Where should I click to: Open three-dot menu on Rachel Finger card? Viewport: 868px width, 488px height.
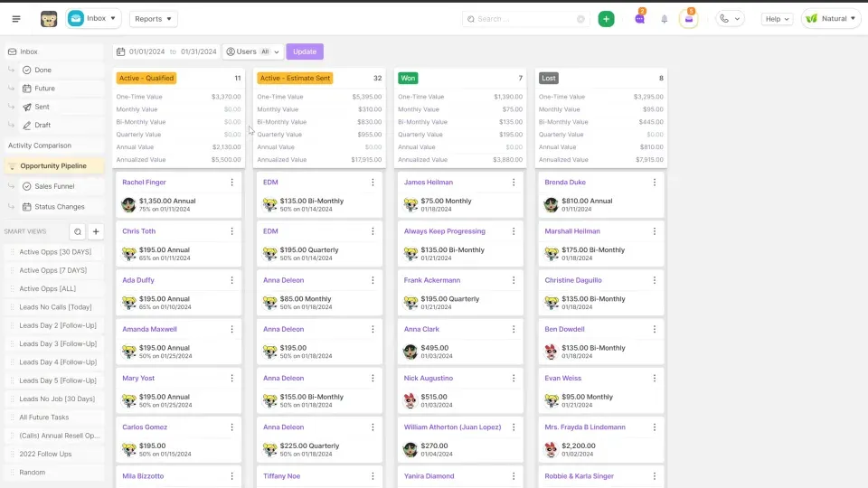click(x=231, y=183)
